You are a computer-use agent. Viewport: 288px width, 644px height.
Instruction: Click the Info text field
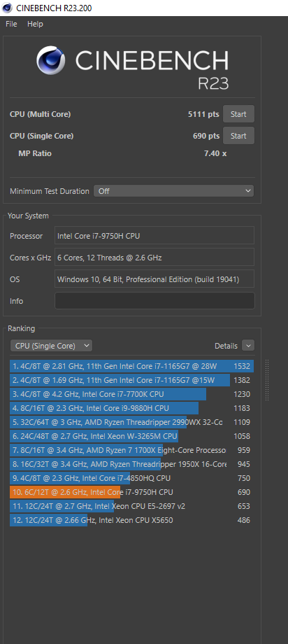click(154, 300)
